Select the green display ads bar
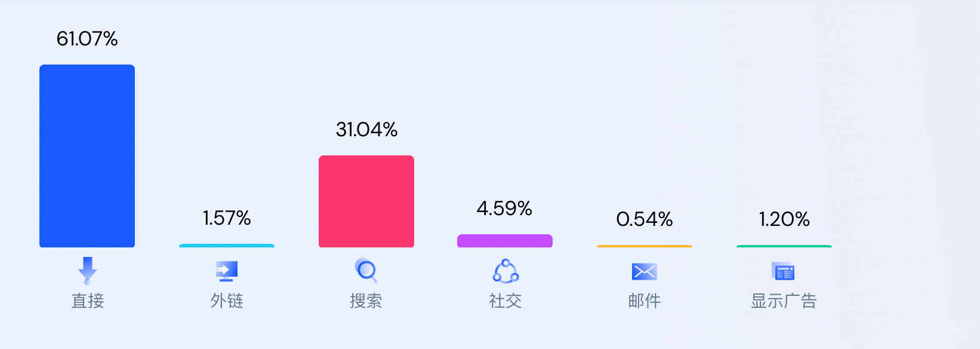Screen dimensions: 980x349 coord(784,246)
